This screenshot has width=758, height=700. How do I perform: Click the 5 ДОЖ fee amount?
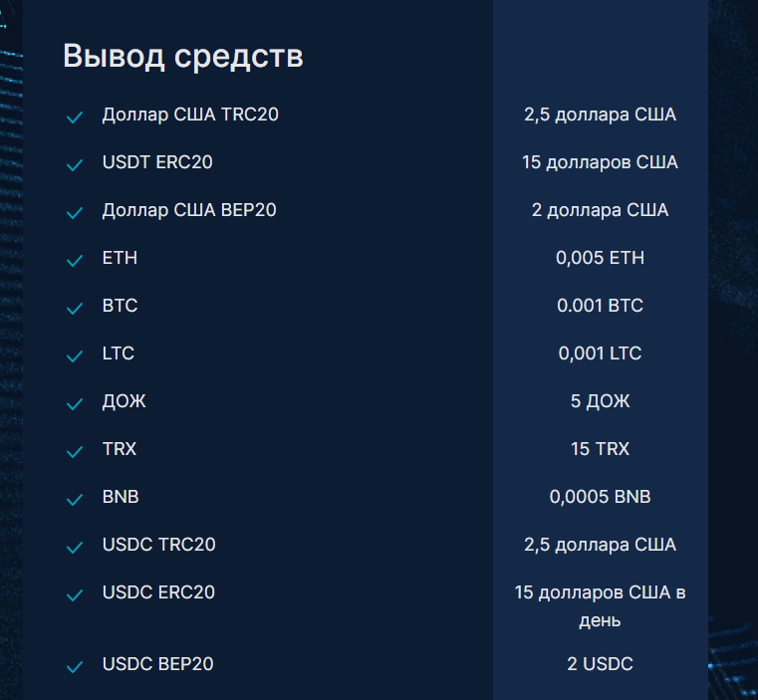[600, 401]
